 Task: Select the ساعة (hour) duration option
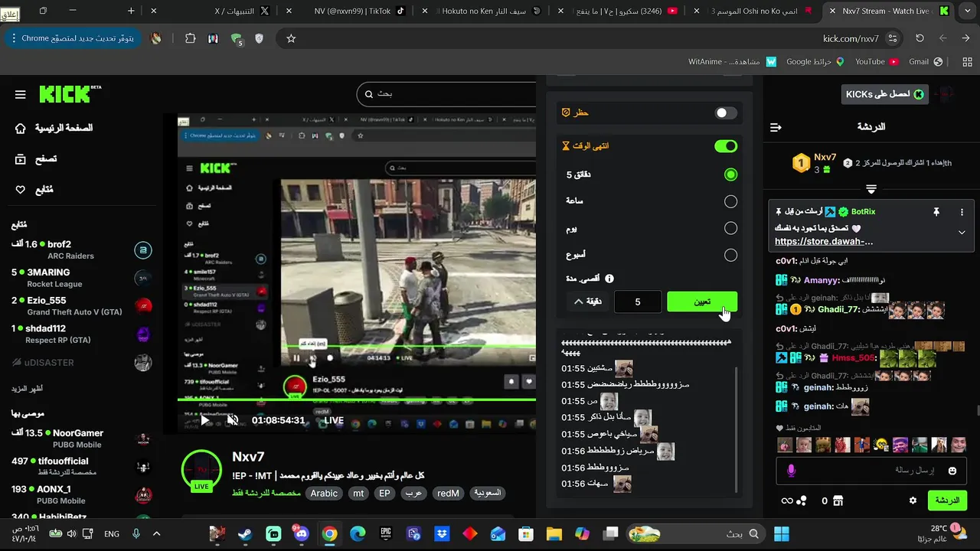[730, 201]
